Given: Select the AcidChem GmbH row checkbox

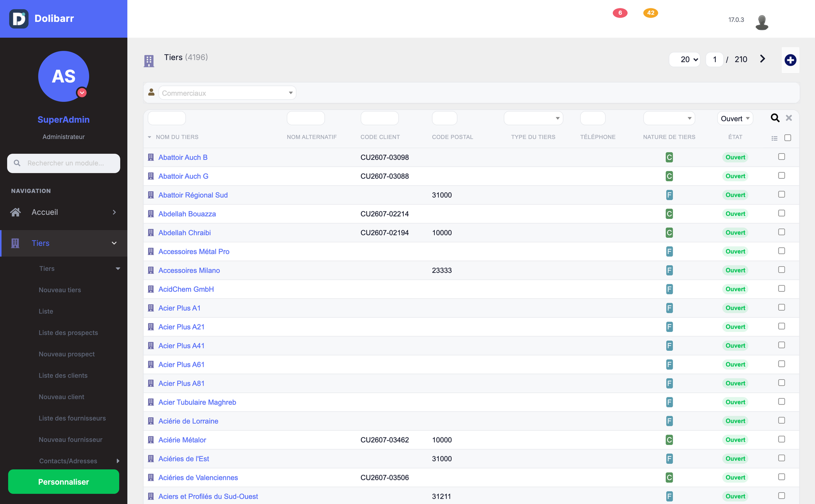Looking at the screenshot, I should pyautogui.click(x=781, y=288).
